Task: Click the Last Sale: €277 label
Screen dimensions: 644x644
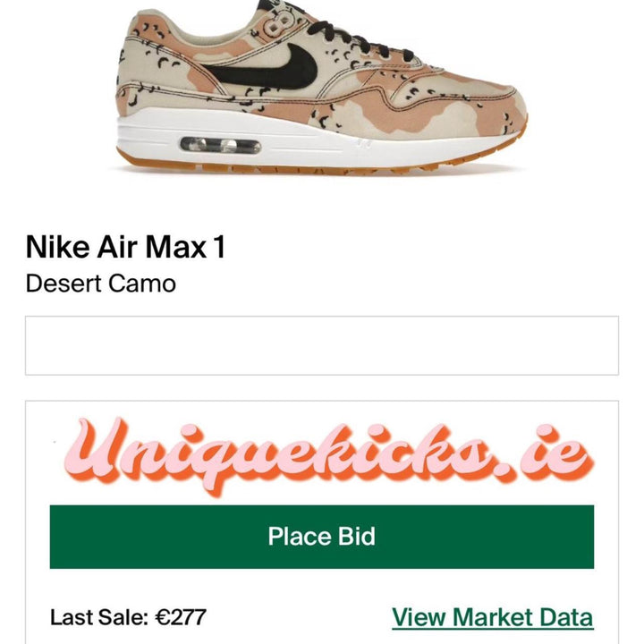Action: click(128, 617)
